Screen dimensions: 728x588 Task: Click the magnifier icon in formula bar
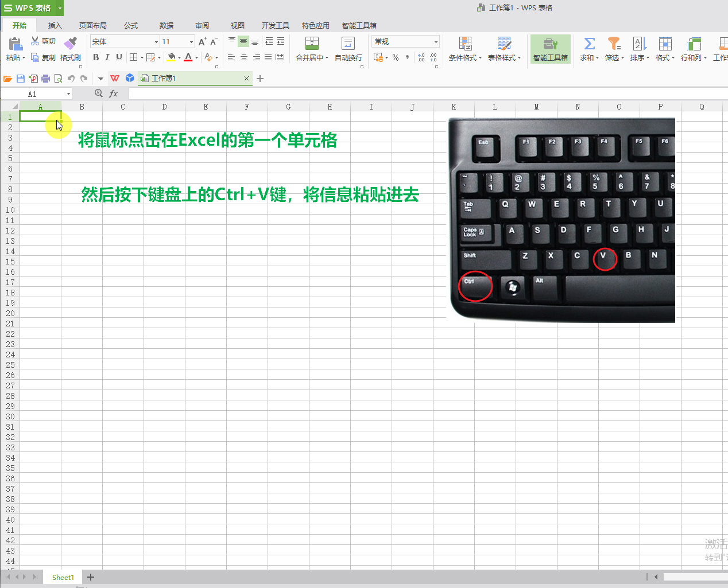(x=99, y=94)
